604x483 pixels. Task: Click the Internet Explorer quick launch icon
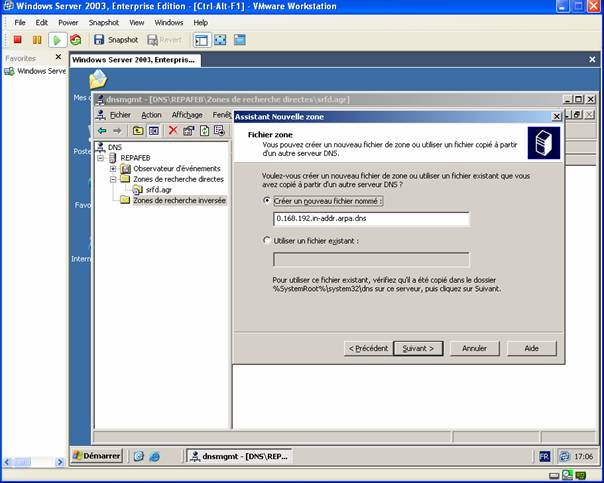coord(155,456)
